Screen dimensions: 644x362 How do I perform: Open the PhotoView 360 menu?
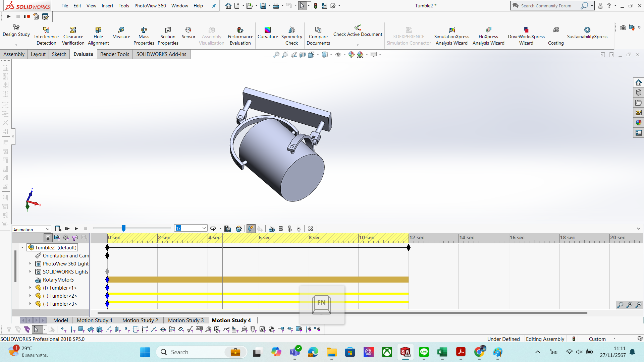click(x=150, y=6)
